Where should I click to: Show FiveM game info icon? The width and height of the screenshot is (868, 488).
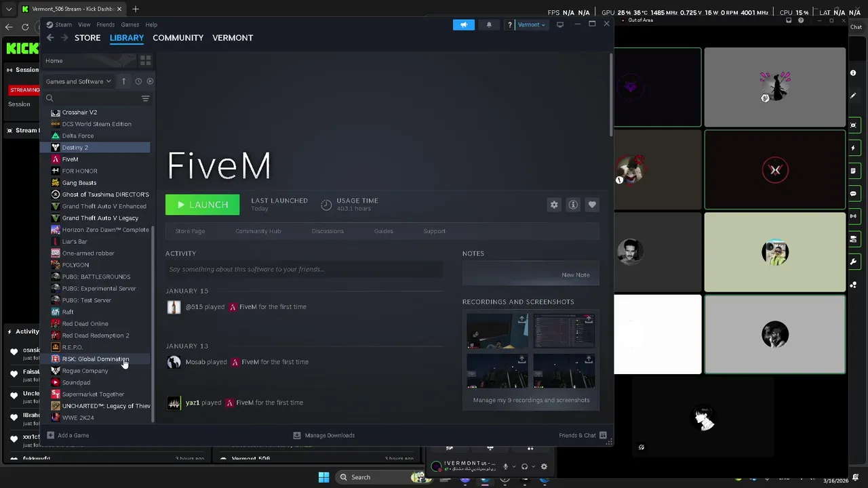point(573,205)
